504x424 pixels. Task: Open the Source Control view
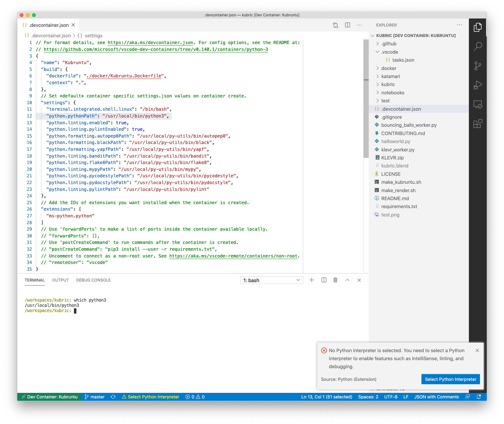click(478, 65)
